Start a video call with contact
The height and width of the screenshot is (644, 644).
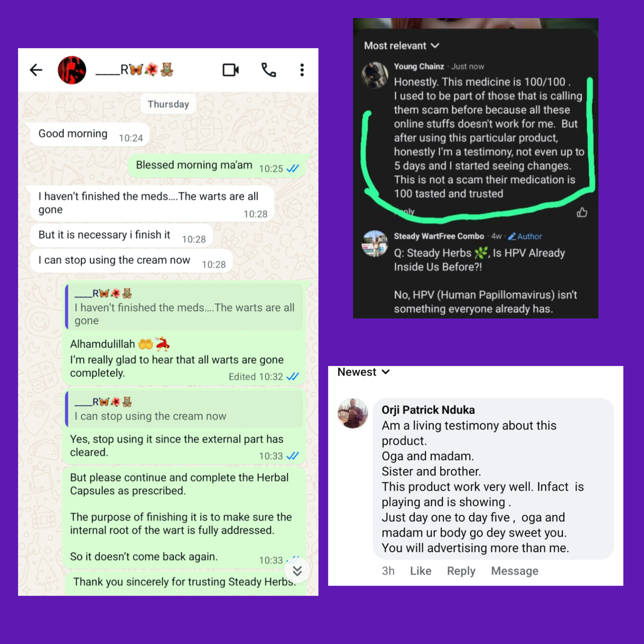point(231,70)
